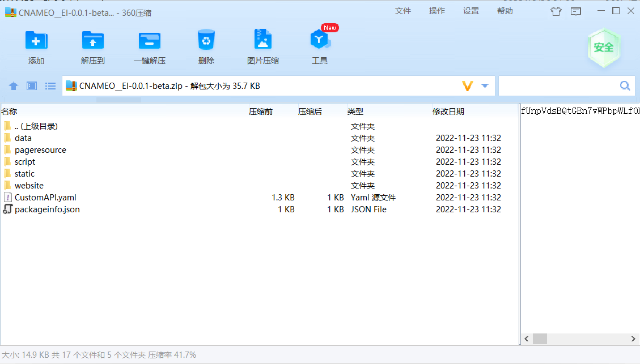This screenshot has width=640, height=364.
Task: Open the 文件 (File) menu
Action: coord(403,10)
